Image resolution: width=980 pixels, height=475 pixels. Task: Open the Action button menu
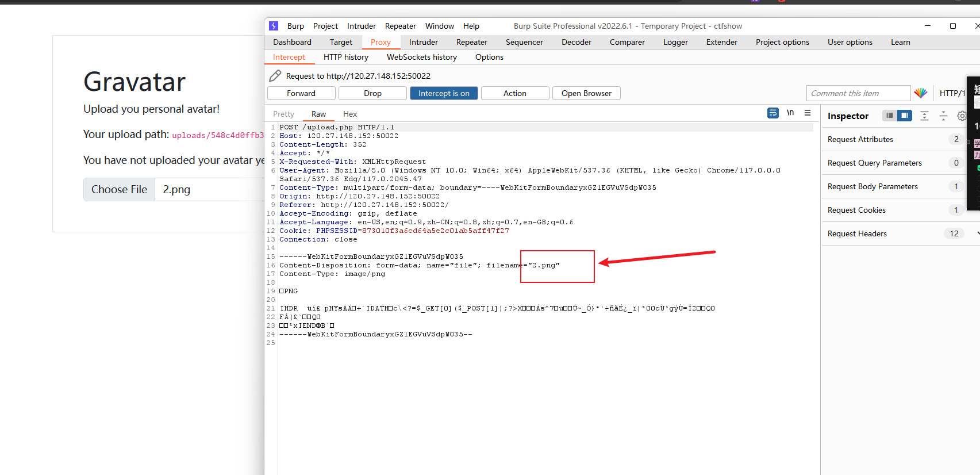click(515, 93)
